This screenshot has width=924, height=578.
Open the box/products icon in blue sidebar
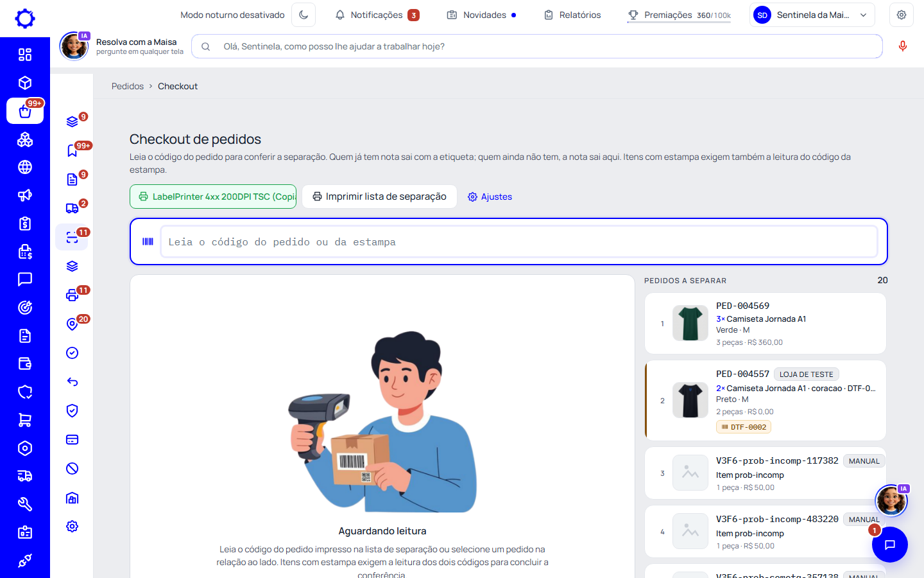point(25,83)
